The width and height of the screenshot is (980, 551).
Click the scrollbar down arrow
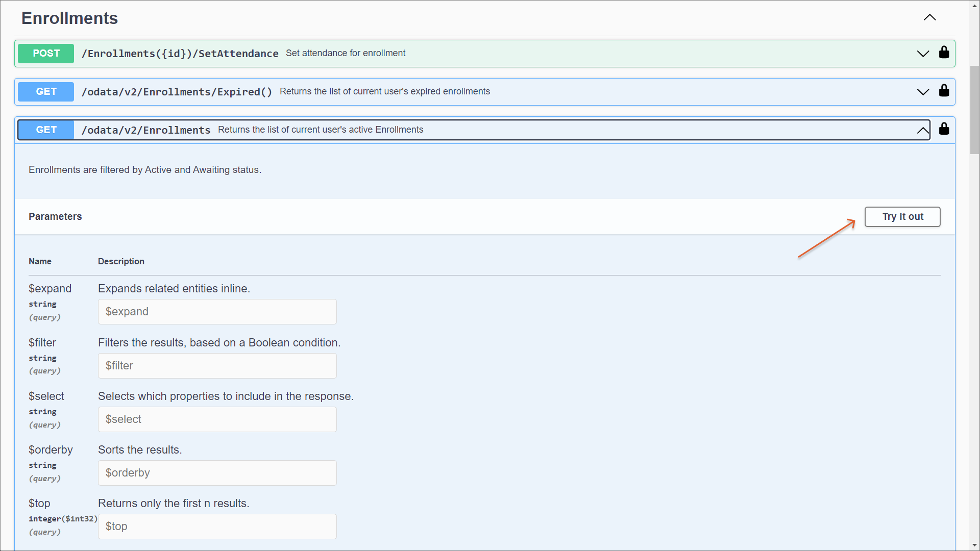pyautogui.click(x=974, y=545)
